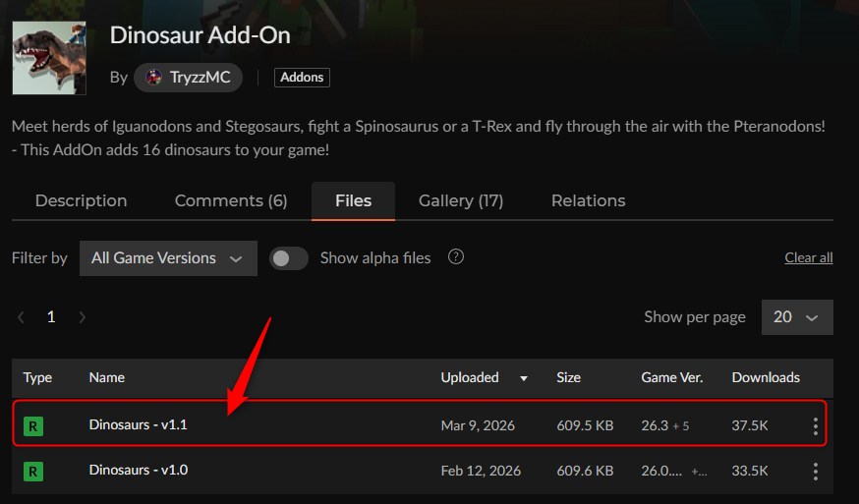Click the Dinosaur Add-On project thumbnail
859x504 pixels.
click(x=49, y=58)
